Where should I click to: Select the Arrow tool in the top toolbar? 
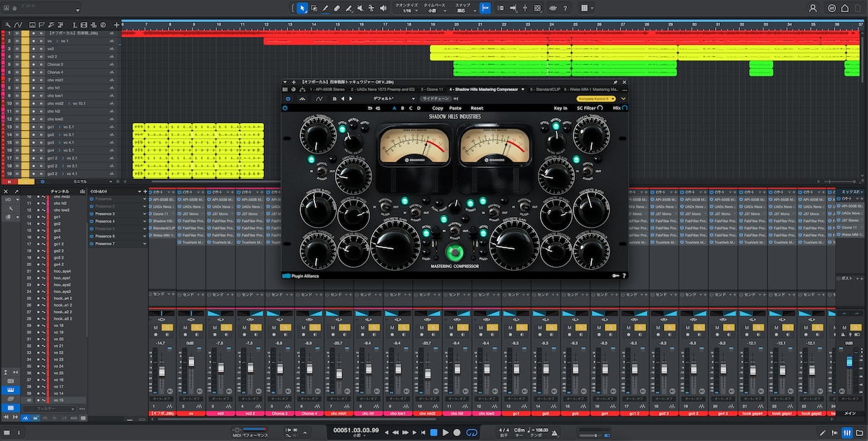pyautogui.click(x=302, y=8)
